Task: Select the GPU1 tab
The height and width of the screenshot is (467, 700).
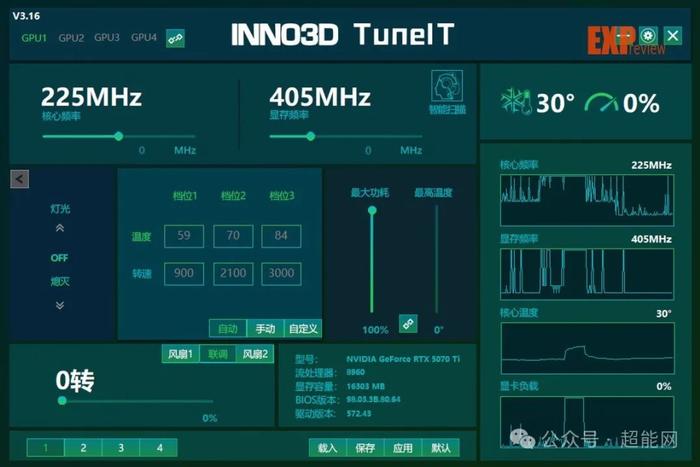Action: pyautogui.click(x=34, y=38)
